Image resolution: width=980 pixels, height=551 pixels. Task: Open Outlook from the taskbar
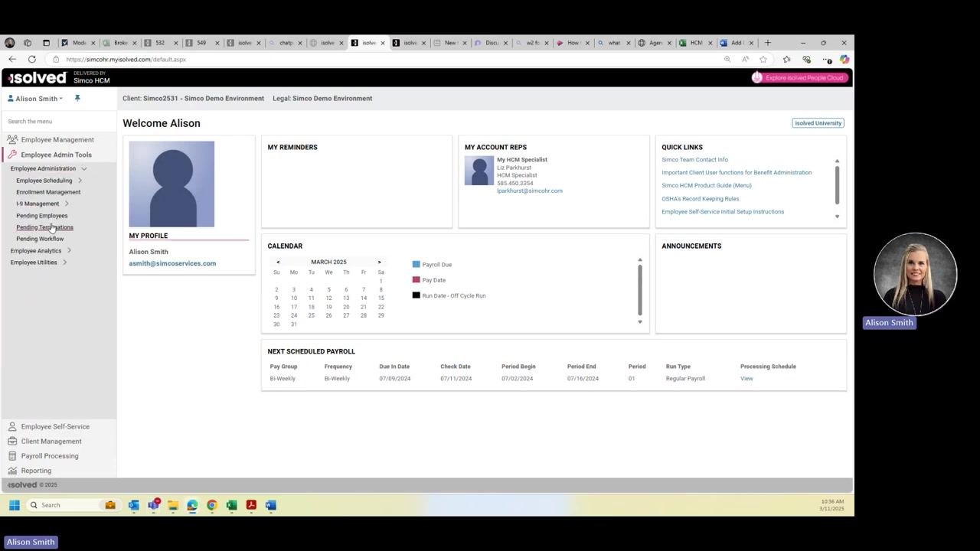click(x=134, y=505)
